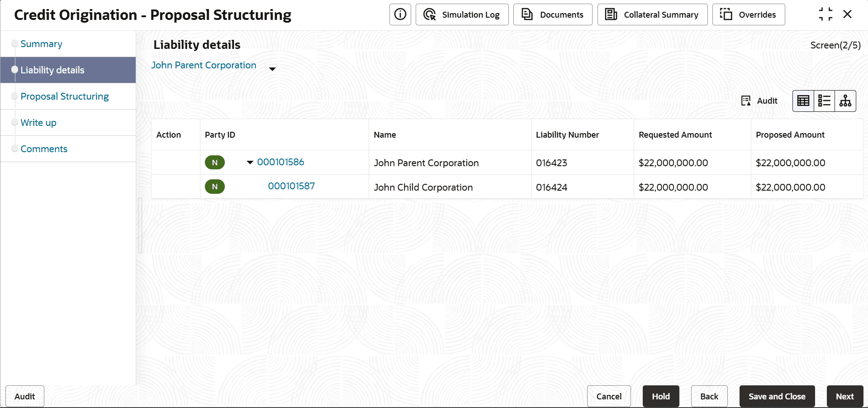
Task: Click the N badge for John Parent Corporation
Action: click(215, 163)
